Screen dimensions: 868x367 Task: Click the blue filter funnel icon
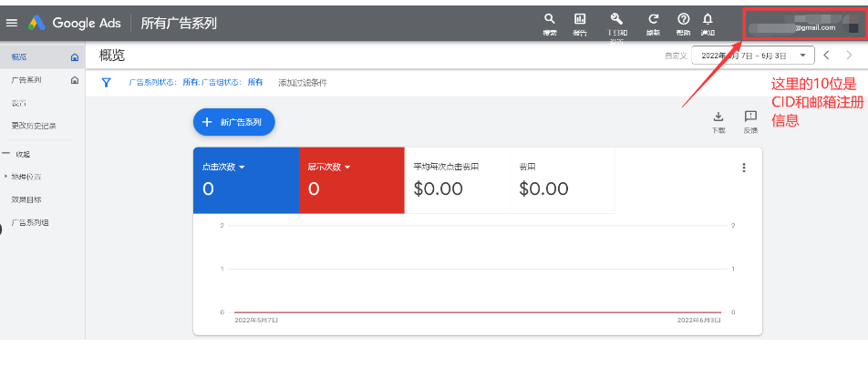pos(106,82)
